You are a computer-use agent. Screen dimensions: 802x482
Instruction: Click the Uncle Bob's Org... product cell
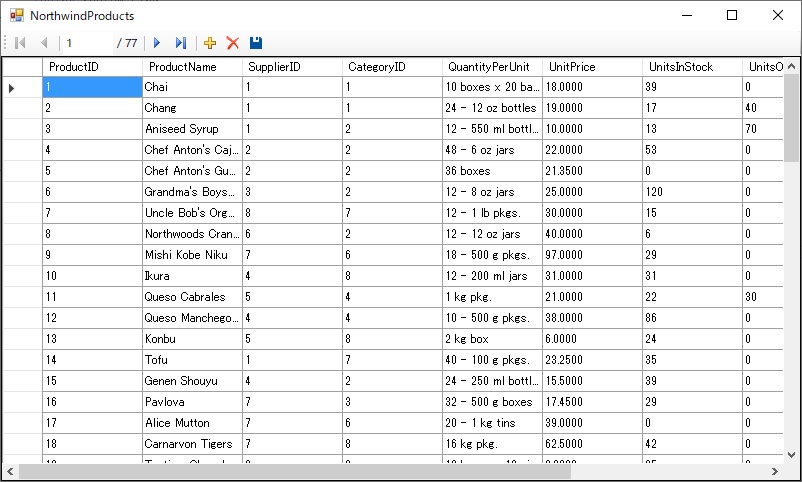[x=192, y=213]
